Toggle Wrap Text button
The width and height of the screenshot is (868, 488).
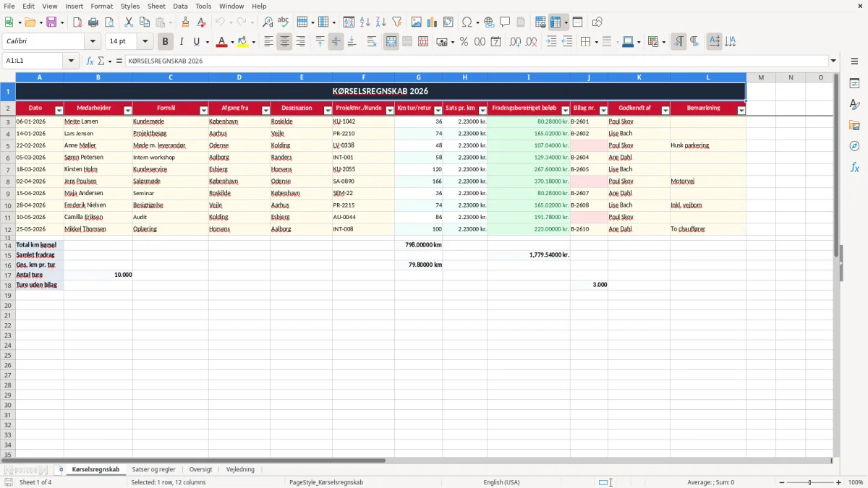tap(372, 42)
